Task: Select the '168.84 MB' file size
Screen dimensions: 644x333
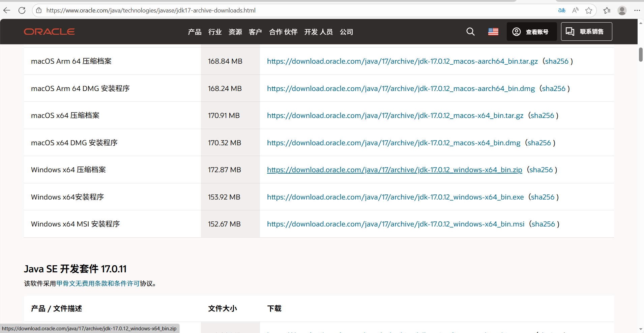Action: (225, 61)
